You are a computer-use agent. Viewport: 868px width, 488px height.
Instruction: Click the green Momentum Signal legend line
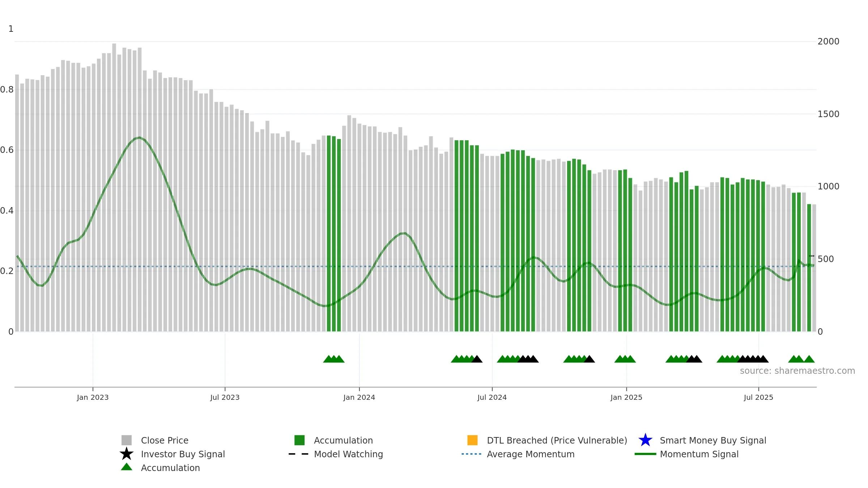point(645,454)
